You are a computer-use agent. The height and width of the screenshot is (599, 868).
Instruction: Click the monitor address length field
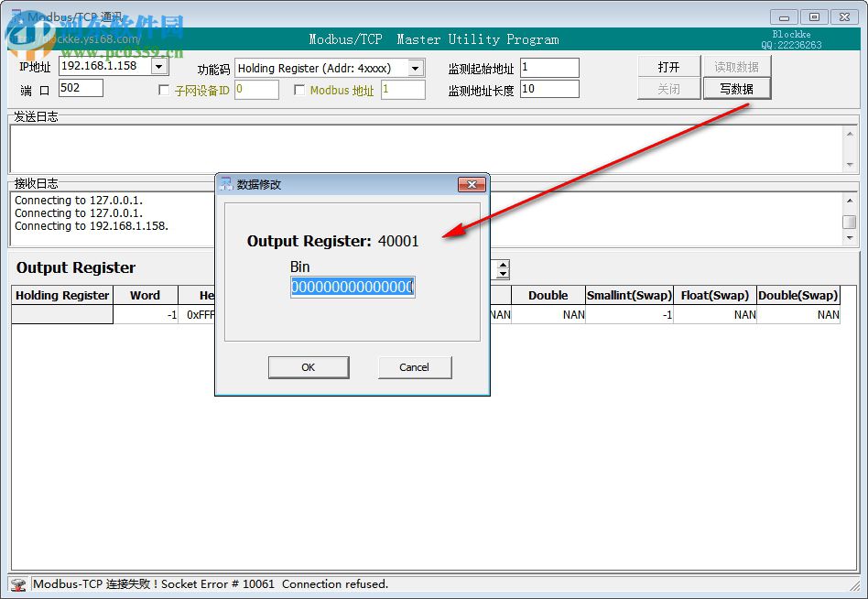(549, 89)
